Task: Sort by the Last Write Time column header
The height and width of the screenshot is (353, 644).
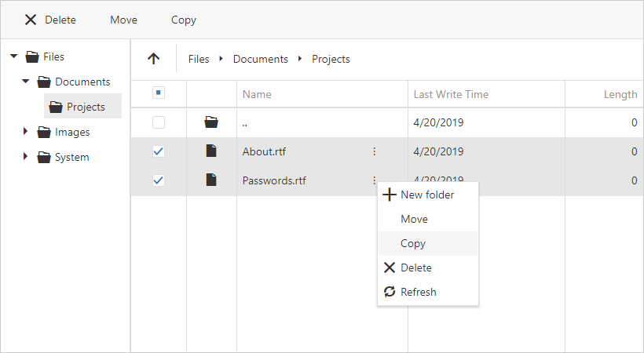Action: coord(451,94)
